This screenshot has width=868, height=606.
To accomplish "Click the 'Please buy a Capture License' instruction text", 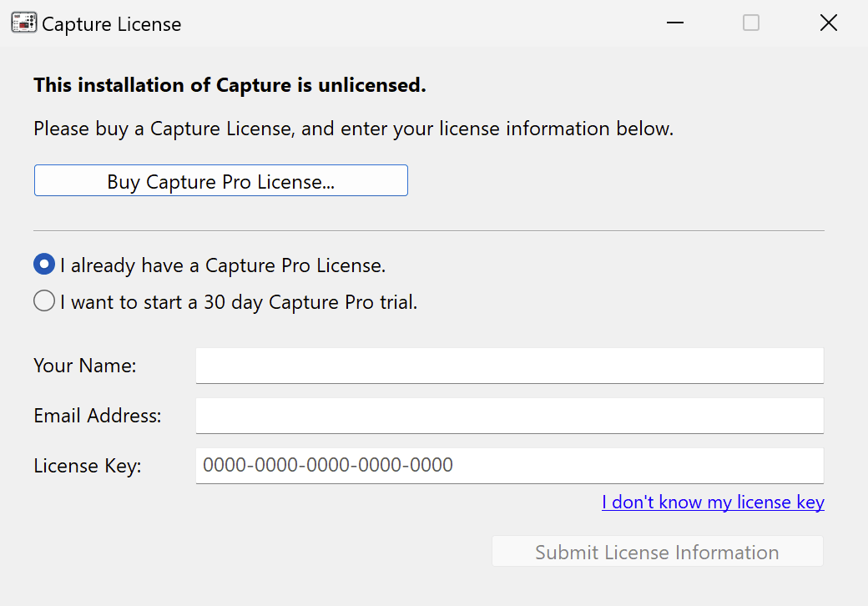I will point(353,129).
